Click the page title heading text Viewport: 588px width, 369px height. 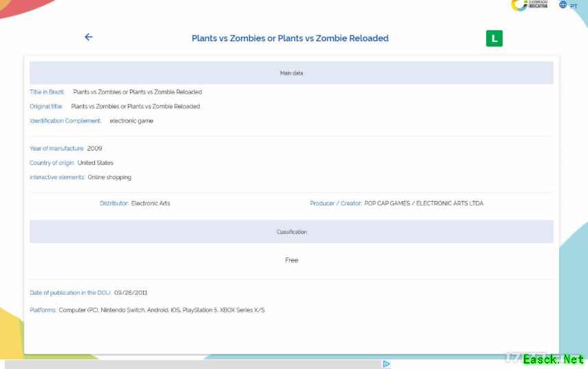(x=290, y=39)
